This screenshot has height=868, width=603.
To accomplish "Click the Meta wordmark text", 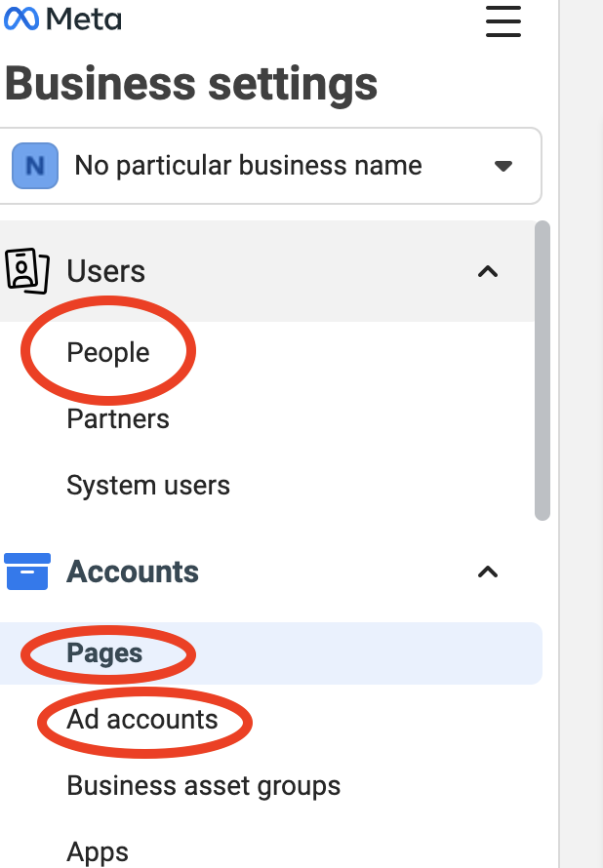I will pyautogui.click(x=83, y=19).
